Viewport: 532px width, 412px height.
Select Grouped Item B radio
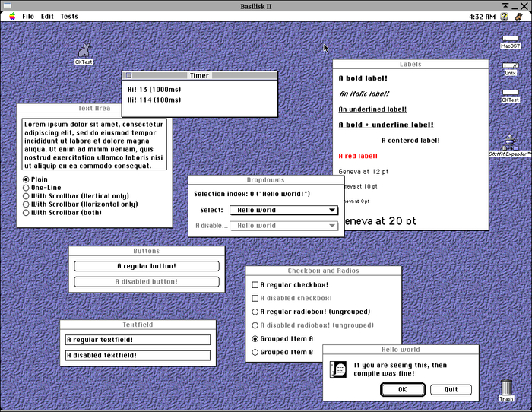click(x=255, y=352)
